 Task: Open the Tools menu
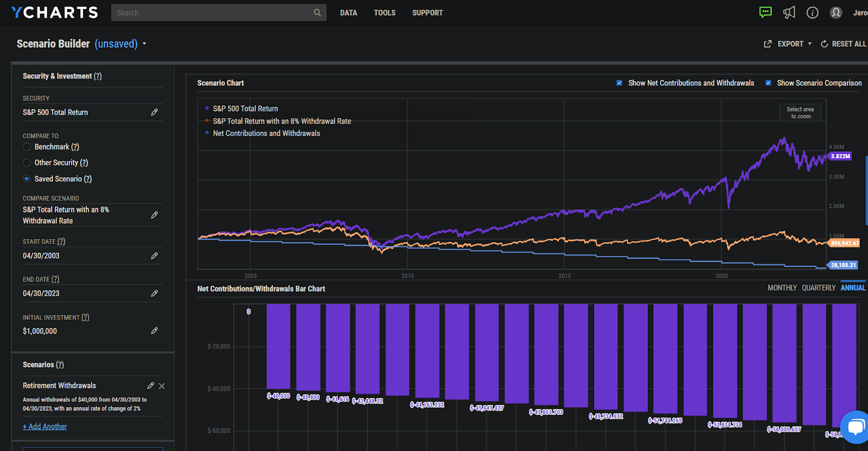[384, 12]
